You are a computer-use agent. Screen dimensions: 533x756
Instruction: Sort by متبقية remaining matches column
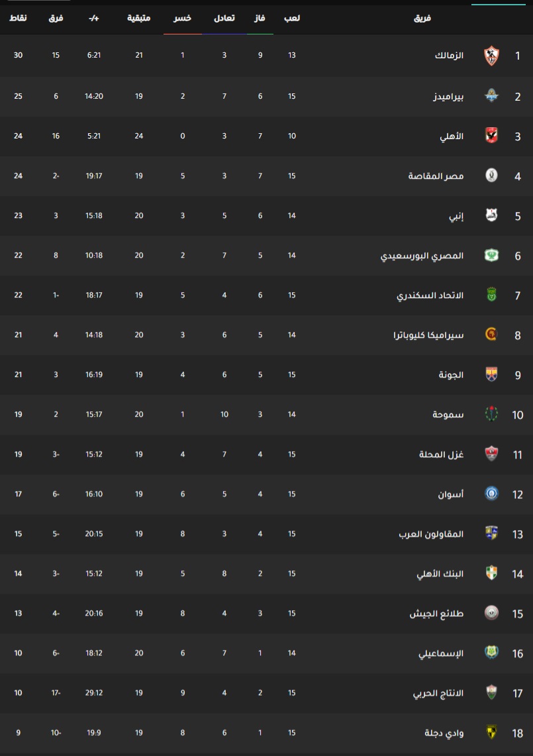(139, 19)
